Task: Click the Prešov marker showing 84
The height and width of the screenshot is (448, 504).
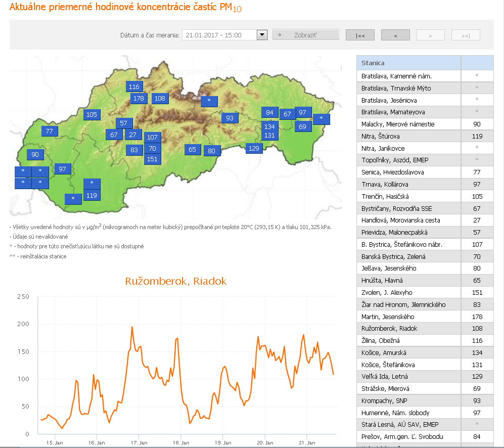Action: point(269,113)
